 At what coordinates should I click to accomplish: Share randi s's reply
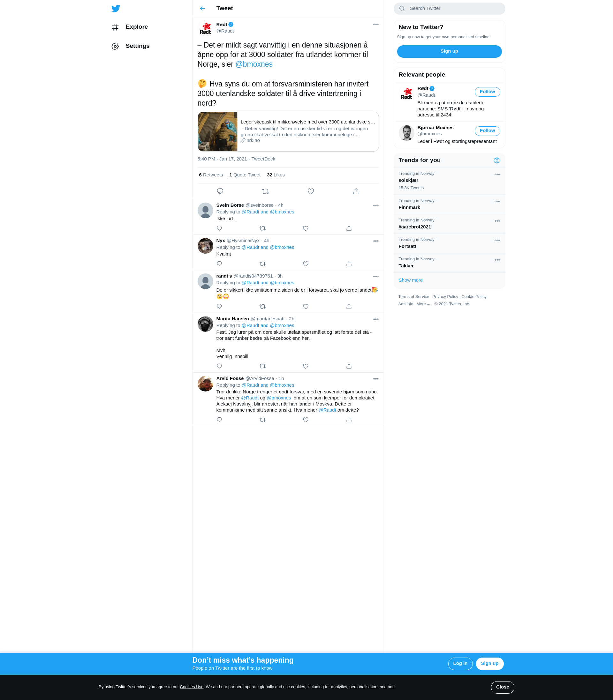click(x=349, y=307)
